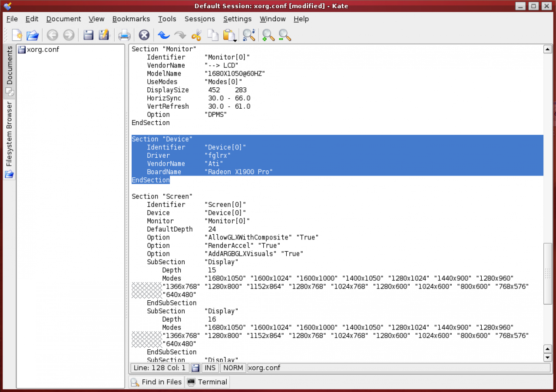
Task: Click the HorizSync 30.0 - 66.0 value
Action: (229, 98)
